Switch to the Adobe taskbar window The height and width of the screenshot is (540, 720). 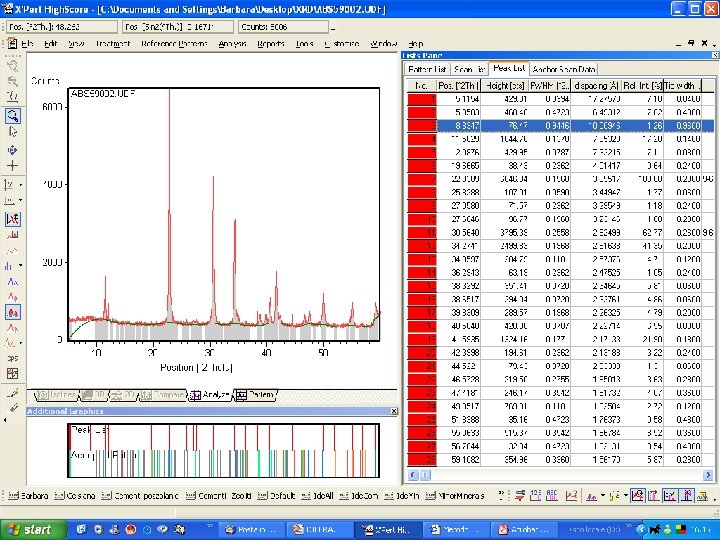pyautogui.click(x=524, y=529)
